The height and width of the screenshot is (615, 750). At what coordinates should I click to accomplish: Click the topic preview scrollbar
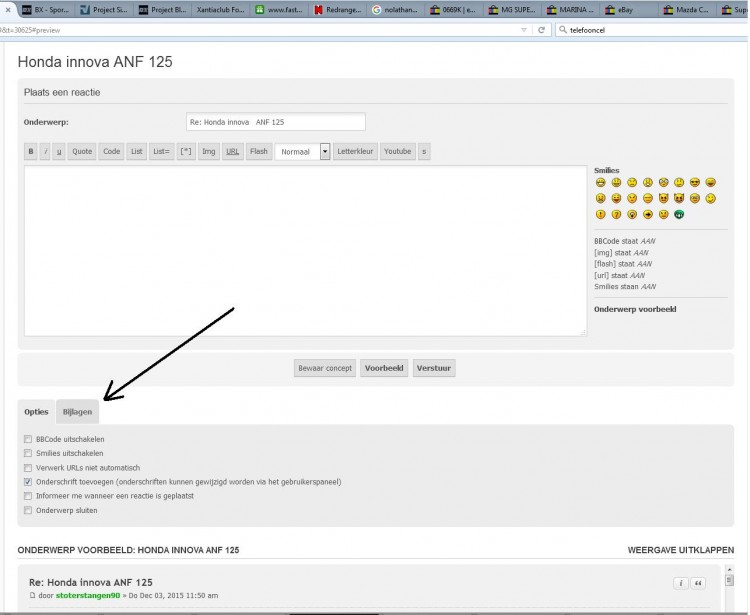click(729, 589)
